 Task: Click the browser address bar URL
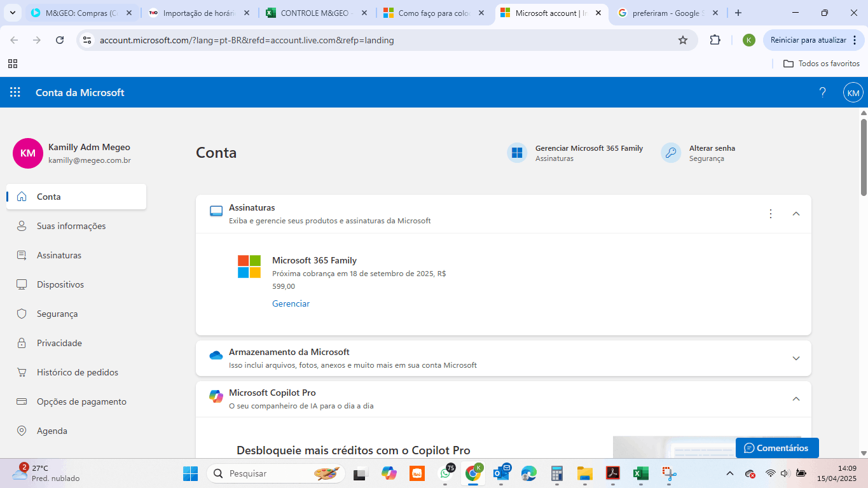click(247, 40)
